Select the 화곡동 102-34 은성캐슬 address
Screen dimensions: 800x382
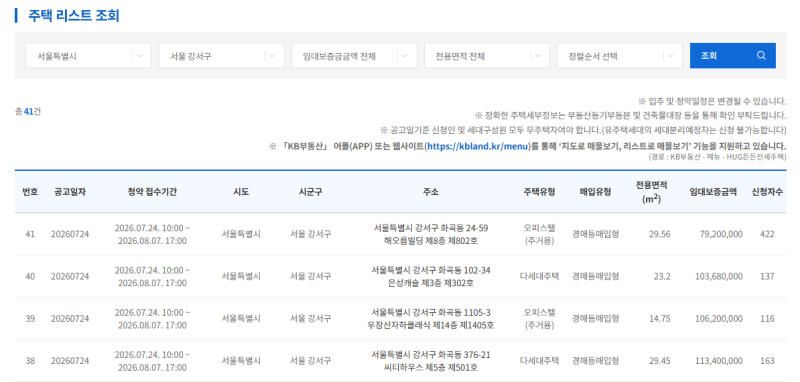coord(431,276)
